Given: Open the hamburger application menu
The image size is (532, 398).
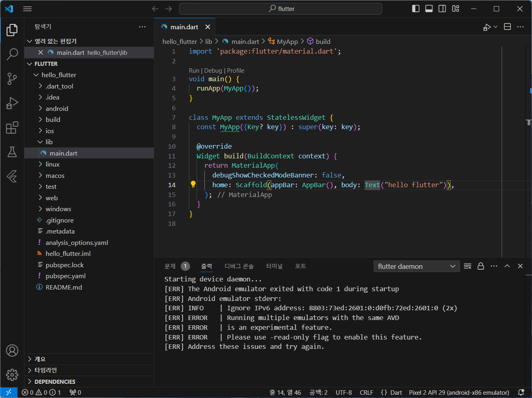Looking at the screenshot, I should pyautogui.click(x=28, y=9).
